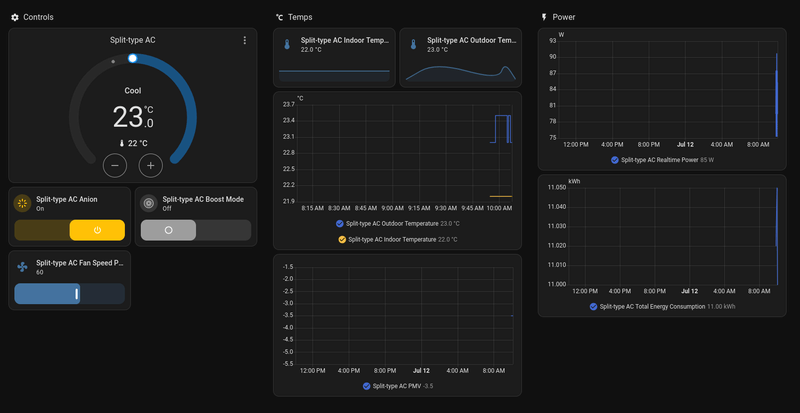The image size is (800, 413).
Task: Toggle Total Energy Consumption legend checkbox
Action: click(x=593, y=307)
